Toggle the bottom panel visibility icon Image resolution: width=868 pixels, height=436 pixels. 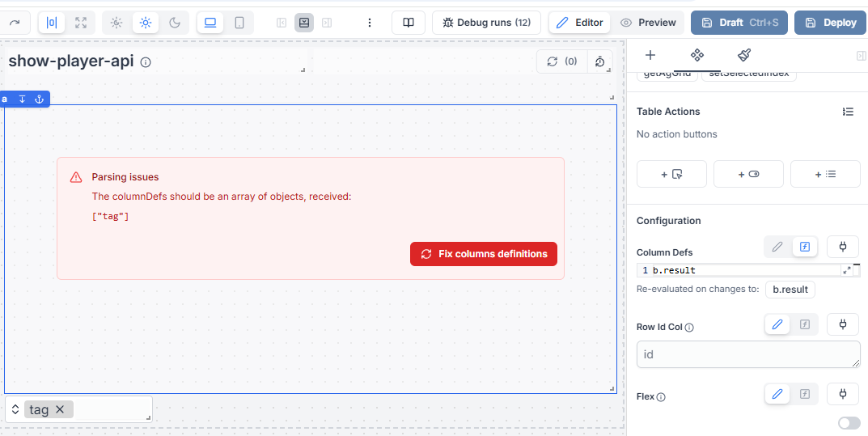pos(304,23)
